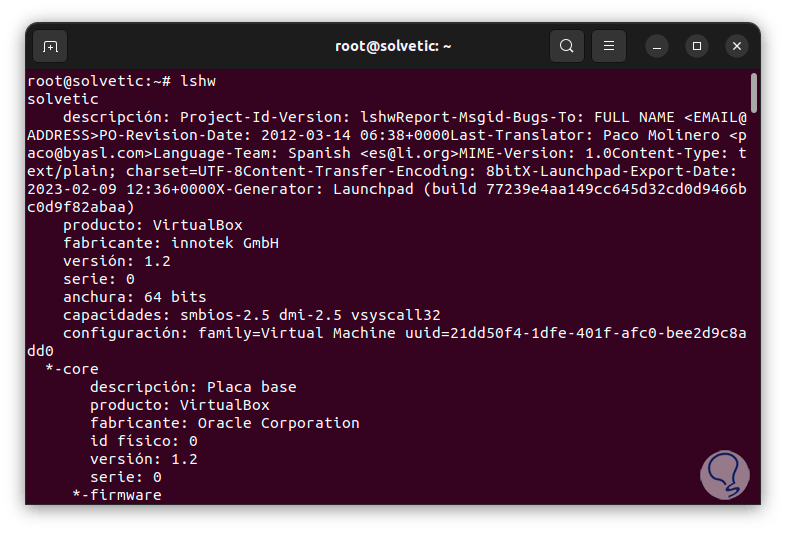Click the terminal scrollbar thumb
Image resolution: width=786 pixels, height=533 pixels.
coord(753,93)
